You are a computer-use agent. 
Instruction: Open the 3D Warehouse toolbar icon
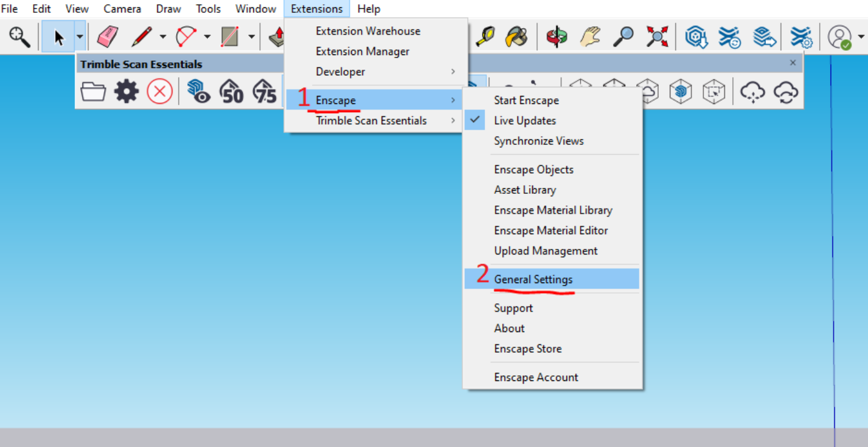(697, 37)
